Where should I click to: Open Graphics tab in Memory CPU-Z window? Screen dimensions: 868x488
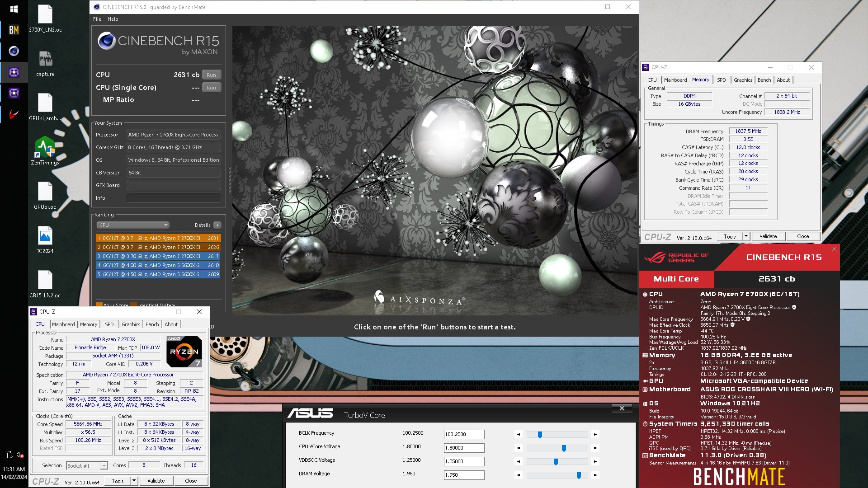pos(743,80)
